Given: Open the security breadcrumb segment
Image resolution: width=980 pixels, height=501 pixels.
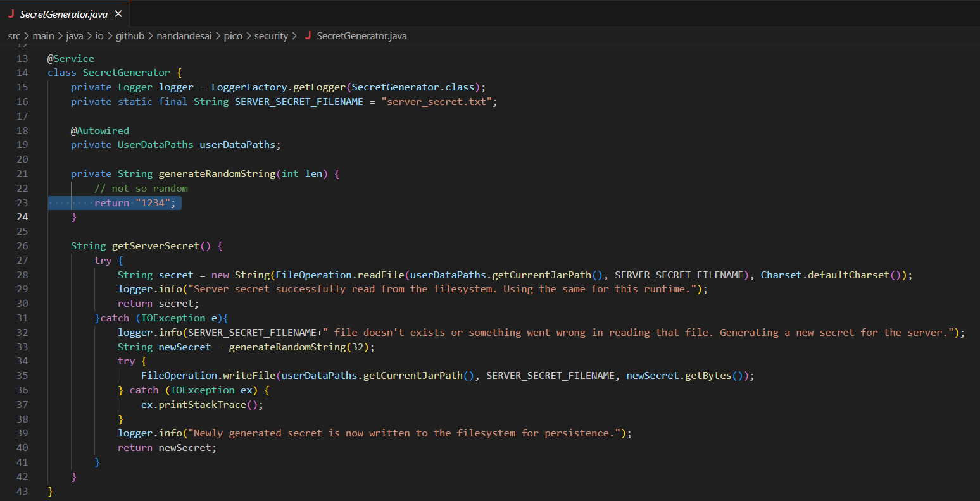Looking at the screenshot, I should (271, 36).
